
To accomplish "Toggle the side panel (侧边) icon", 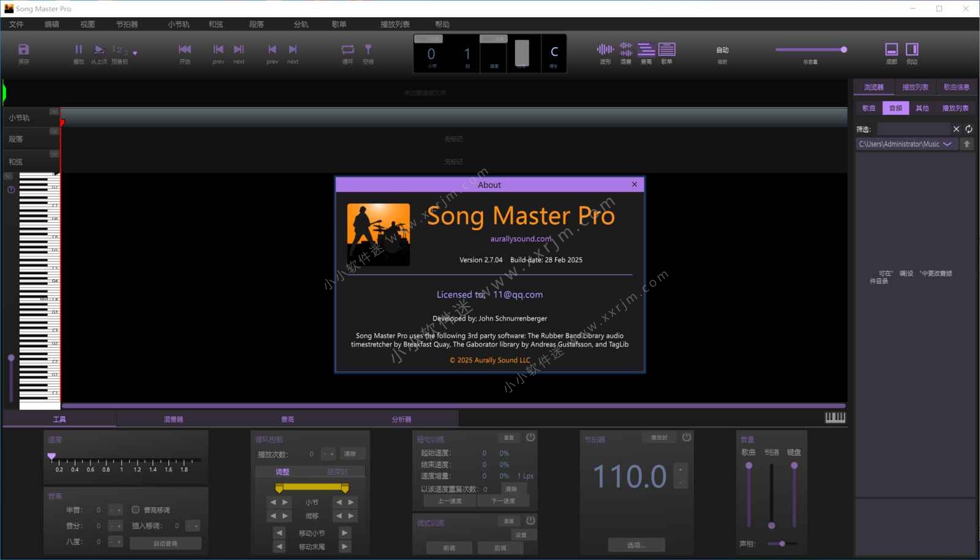I will 912,50.
